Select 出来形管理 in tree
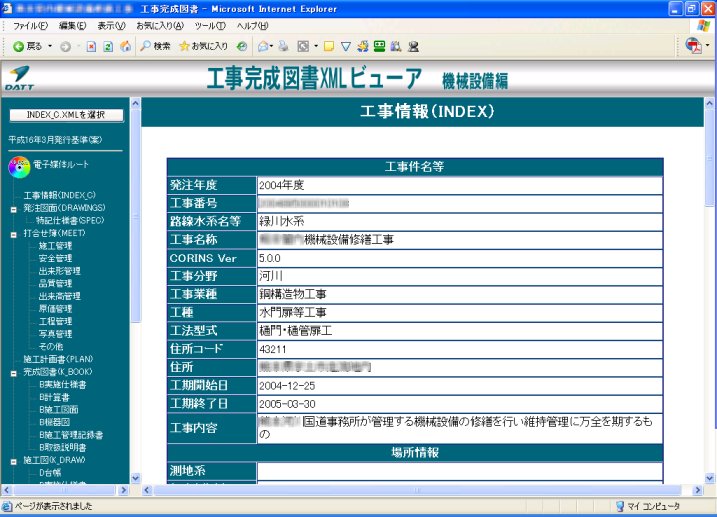This screenshot has height=517, width=717. click(59, 271)
